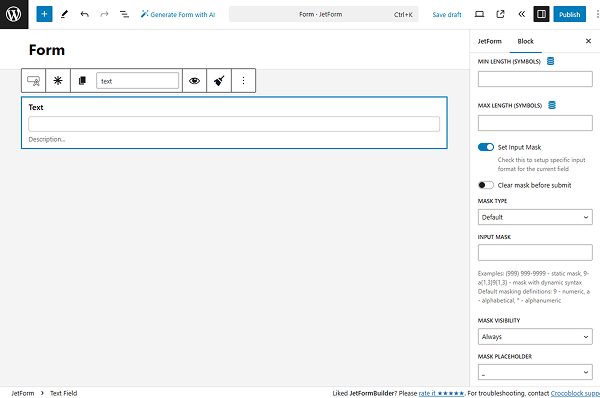Image resolution: width=600 pixels, height=398 pixels.
Task: Edit the field name input containing text
Action: click(x=137, y=81)
